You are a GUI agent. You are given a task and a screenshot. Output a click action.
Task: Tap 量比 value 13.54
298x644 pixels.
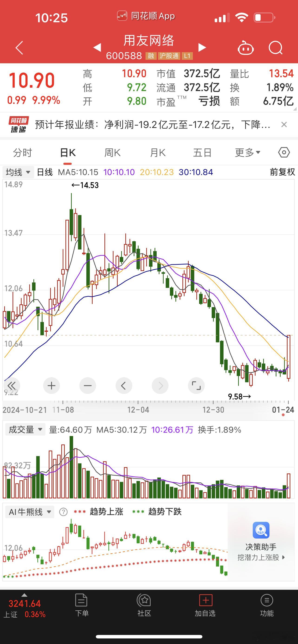point(281,73)
